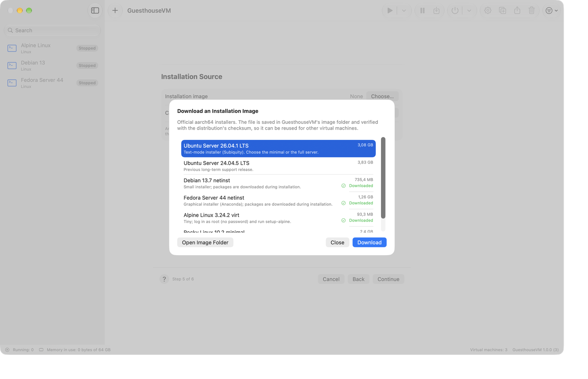Click the wizard Continue button
588x379 pixels.
click(x=388, y=279)
